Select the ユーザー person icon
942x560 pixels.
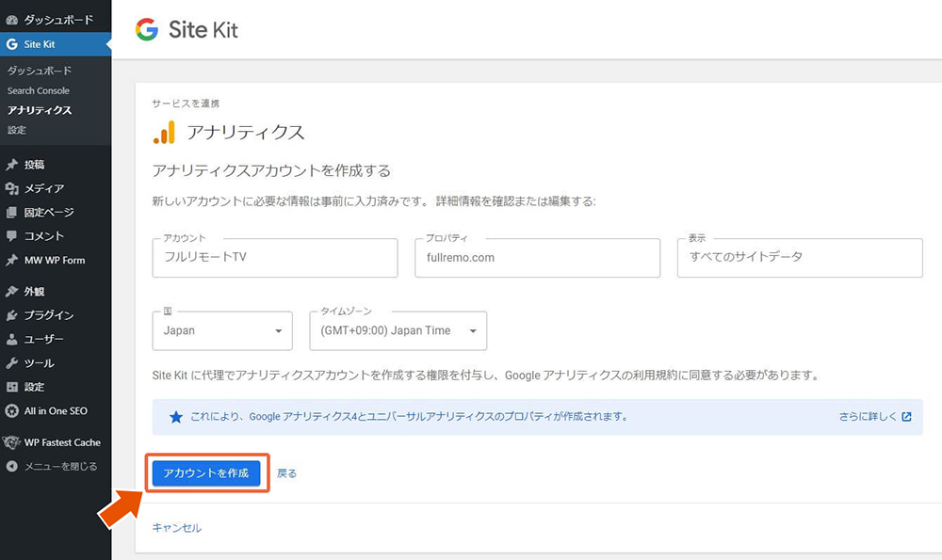pyautogui.click(x=11, y=339)
